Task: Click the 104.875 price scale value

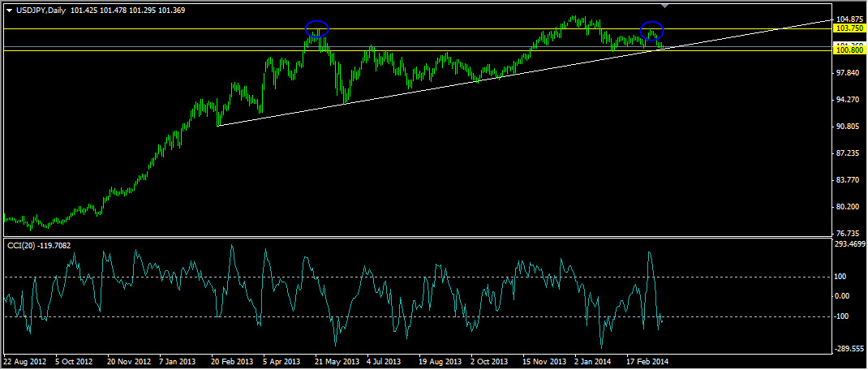Action: [849, 19]
